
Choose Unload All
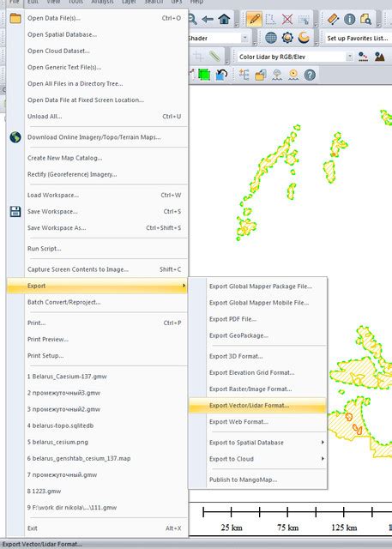(x=97, y=117)
